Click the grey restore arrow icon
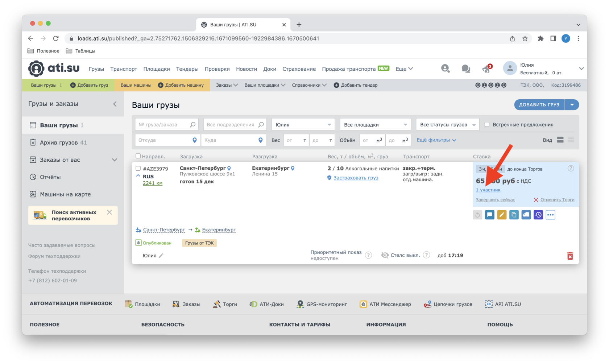The height and width of the screenshot is (364, 609). (x=477, y=215)
